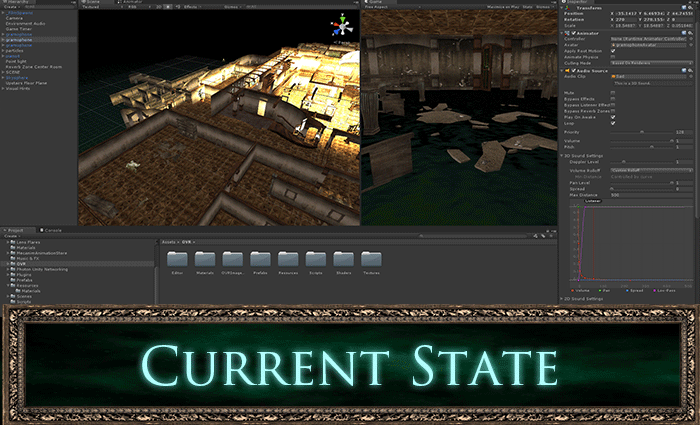Open the Textures folder in asset grid
700x425 pixels.
click(x=371, y=258)
